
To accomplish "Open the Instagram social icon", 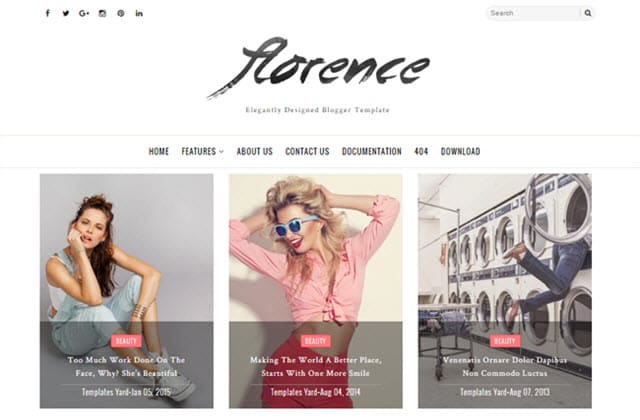I will [x=102, y=13].
